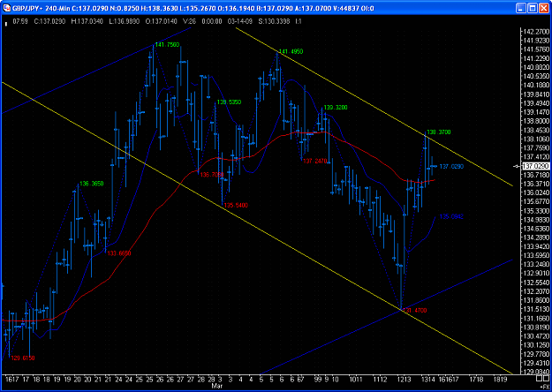Click the S:130.3398 value in data line
Viewport: 552px width, 392px height.
(x=274, y=21)
